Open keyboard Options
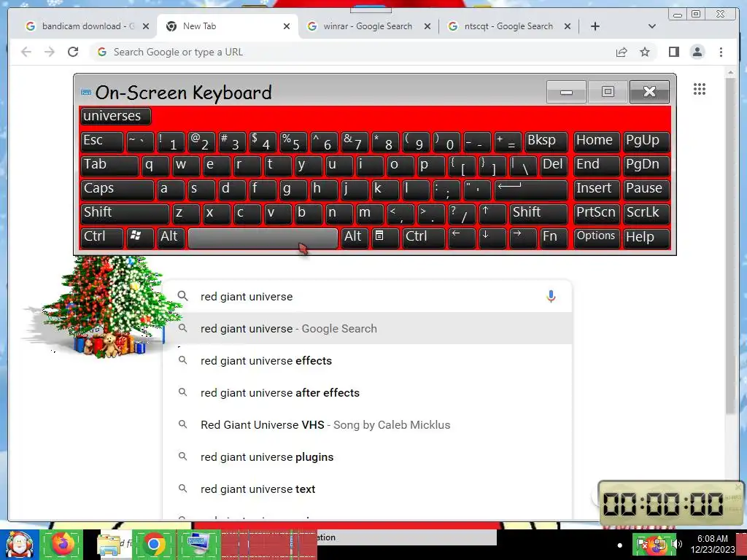Viewport: 747px width, 560px height. [x=597, y=238]
